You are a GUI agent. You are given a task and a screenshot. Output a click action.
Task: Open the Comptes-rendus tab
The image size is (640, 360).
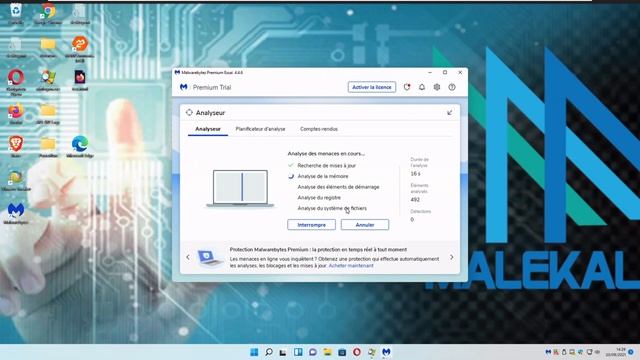(319, 129)
